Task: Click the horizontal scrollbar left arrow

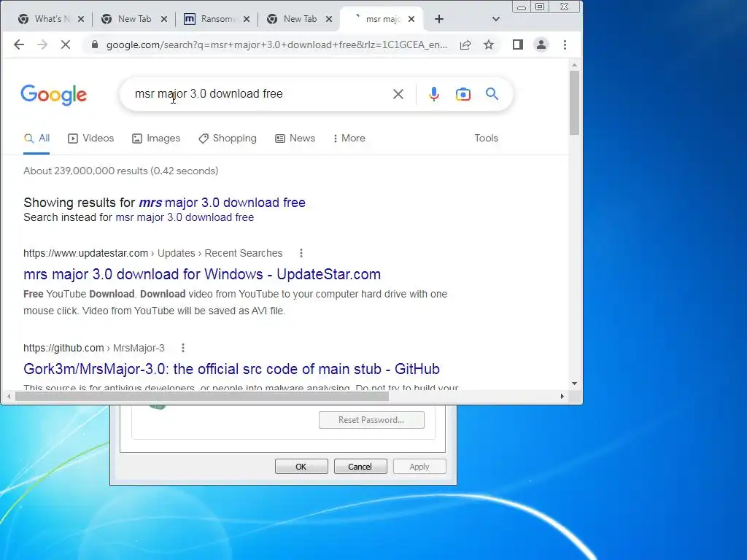Action: 9,396
